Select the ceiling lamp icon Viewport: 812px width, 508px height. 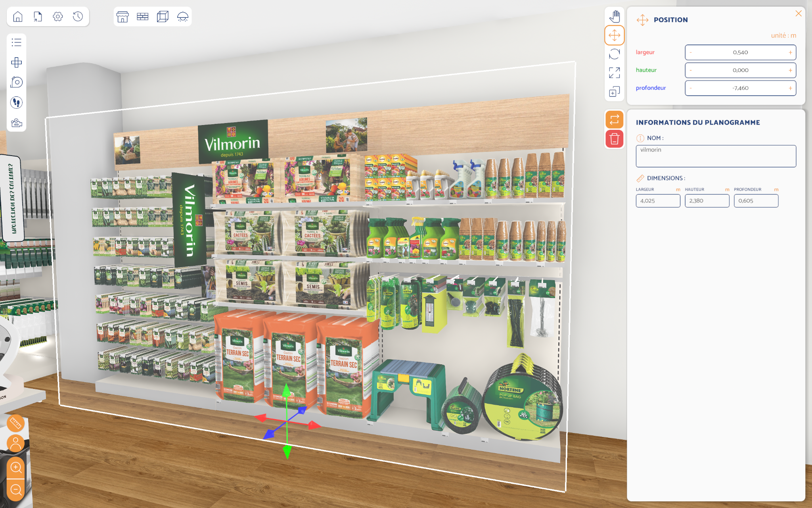[x=183, y=17]
